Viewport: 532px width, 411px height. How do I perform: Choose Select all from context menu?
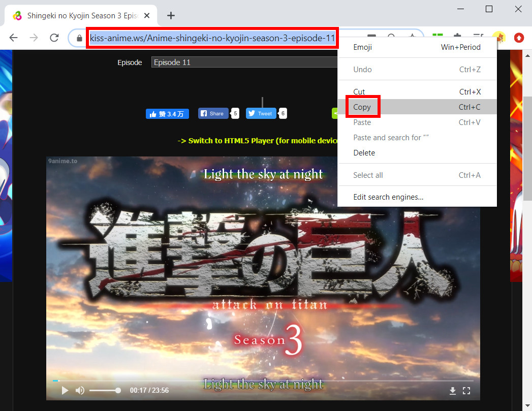click(417, 175)
